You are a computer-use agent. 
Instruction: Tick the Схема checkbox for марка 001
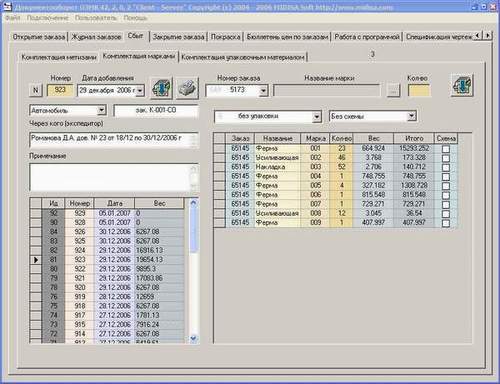point(446,149)
